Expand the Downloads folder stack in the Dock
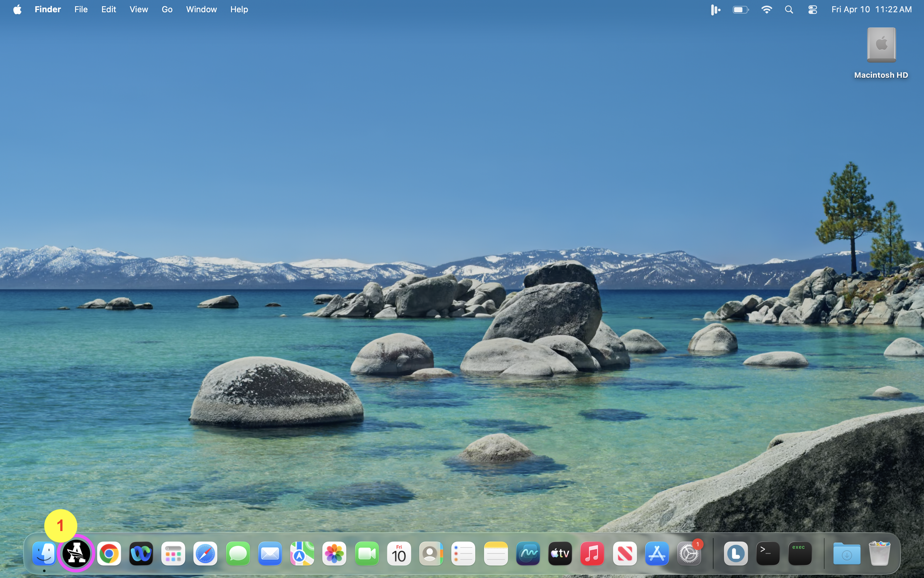The image size is (924, 578). click(x=846, y=553)
